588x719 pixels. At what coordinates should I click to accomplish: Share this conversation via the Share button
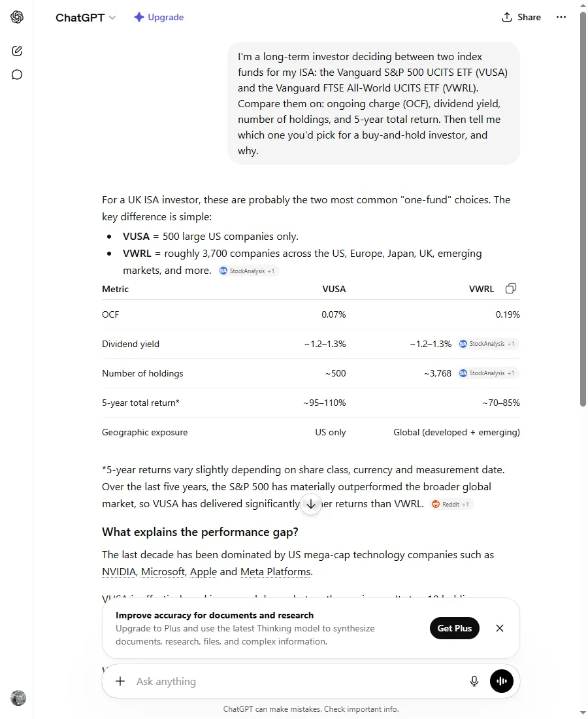pos(521,17)
